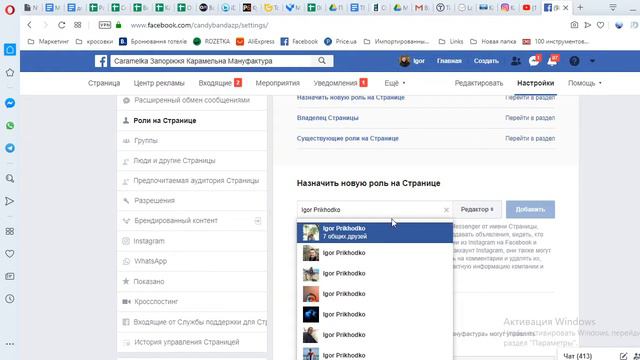640x360 pixels.
Task: Switch to Центр рекламы tab
Action: pyautogui.click(x=159, y=83)
